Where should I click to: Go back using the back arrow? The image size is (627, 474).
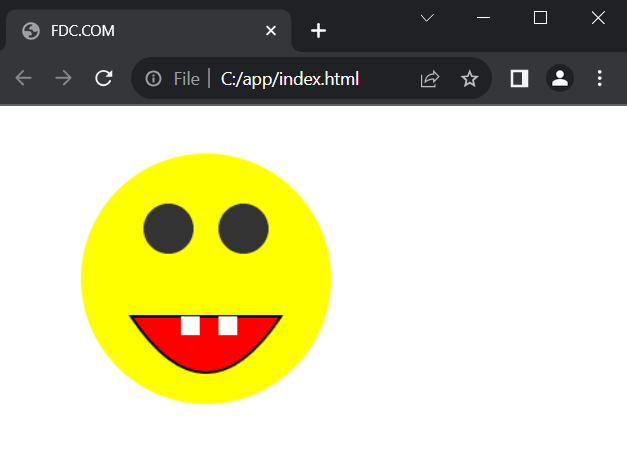coord(23,78)
